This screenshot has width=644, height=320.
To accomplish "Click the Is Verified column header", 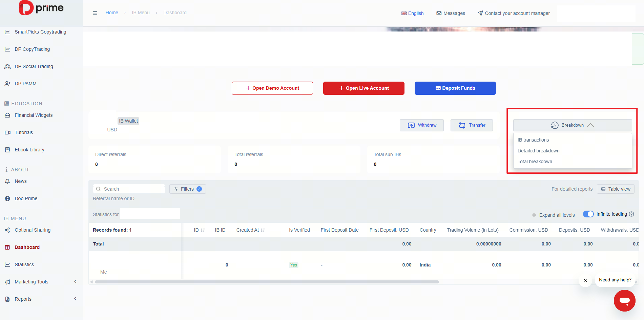I will [299, 230].
